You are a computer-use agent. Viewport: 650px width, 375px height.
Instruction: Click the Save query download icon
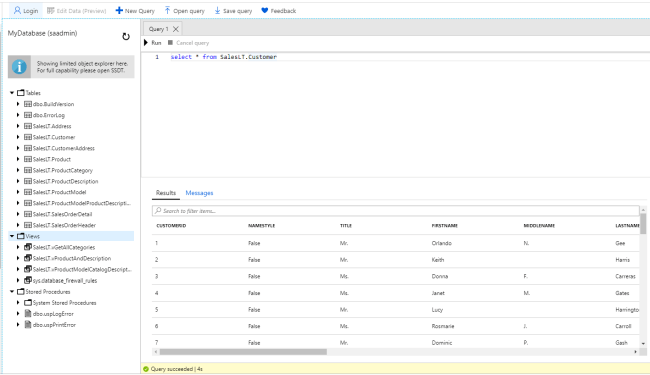coord(217,10)
